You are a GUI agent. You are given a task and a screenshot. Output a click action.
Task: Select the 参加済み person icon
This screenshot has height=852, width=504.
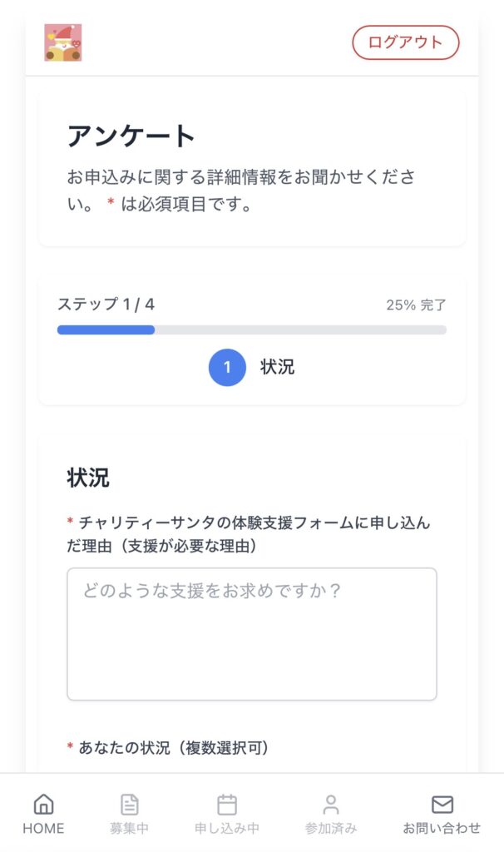pos(331,804)
